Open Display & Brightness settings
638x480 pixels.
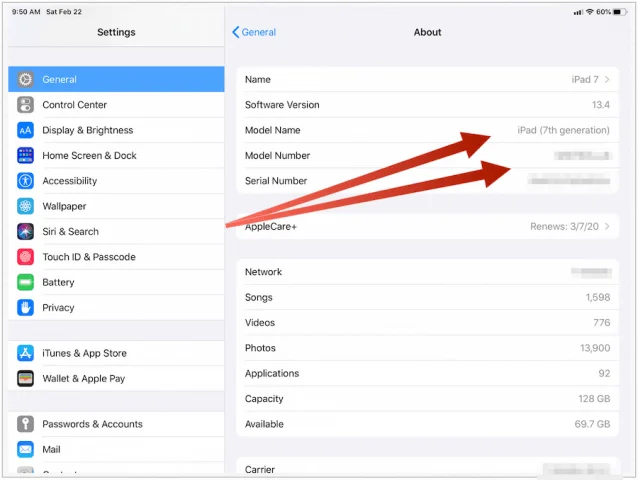[x=116, y=130]
